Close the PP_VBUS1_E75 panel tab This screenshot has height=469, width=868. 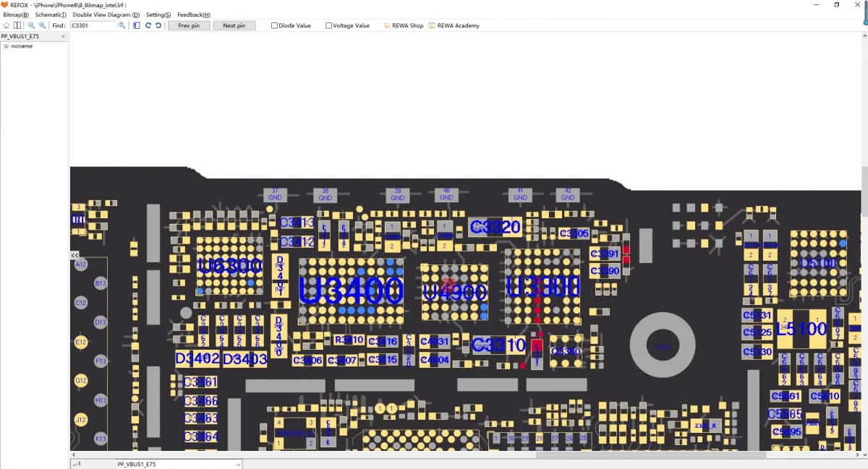[64, 35]
